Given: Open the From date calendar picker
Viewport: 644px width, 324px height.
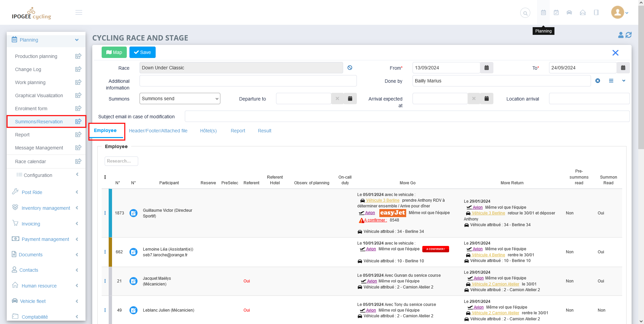Looking at the screenshot, I should pos(487,68).
